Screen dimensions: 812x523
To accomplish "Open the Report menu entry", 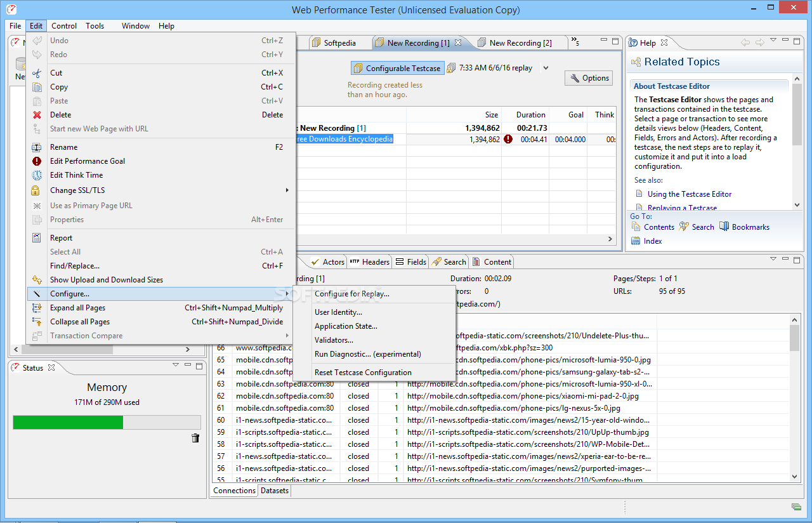I will [161, 237].
